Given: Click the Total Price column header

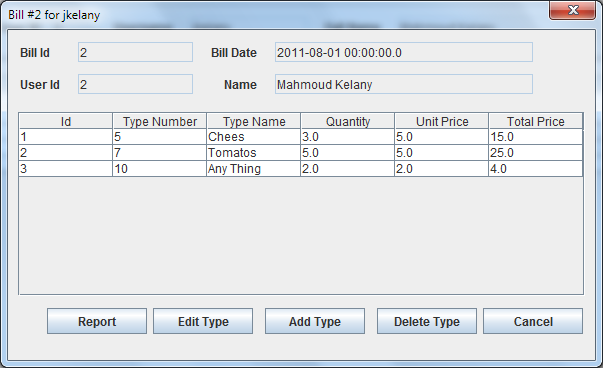Looking at the screenshot, I should tap(536, 121).
